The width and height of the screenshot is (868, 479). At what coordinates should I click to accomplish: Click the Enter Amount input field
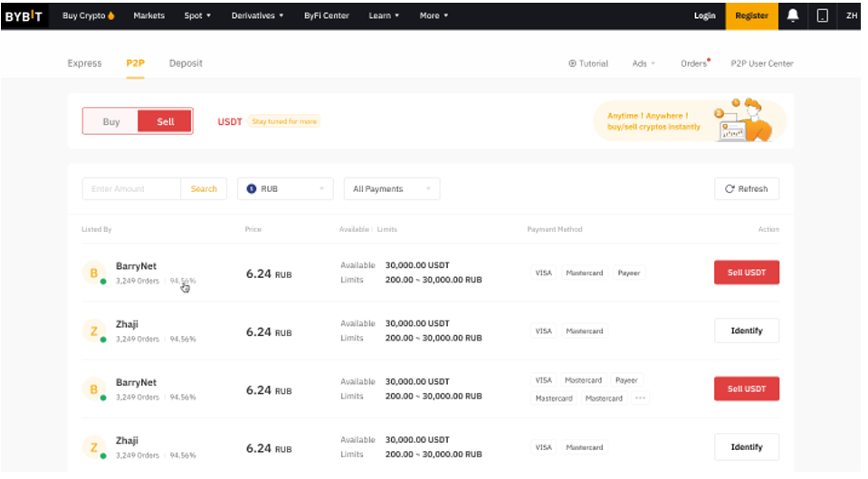point(131,189)
